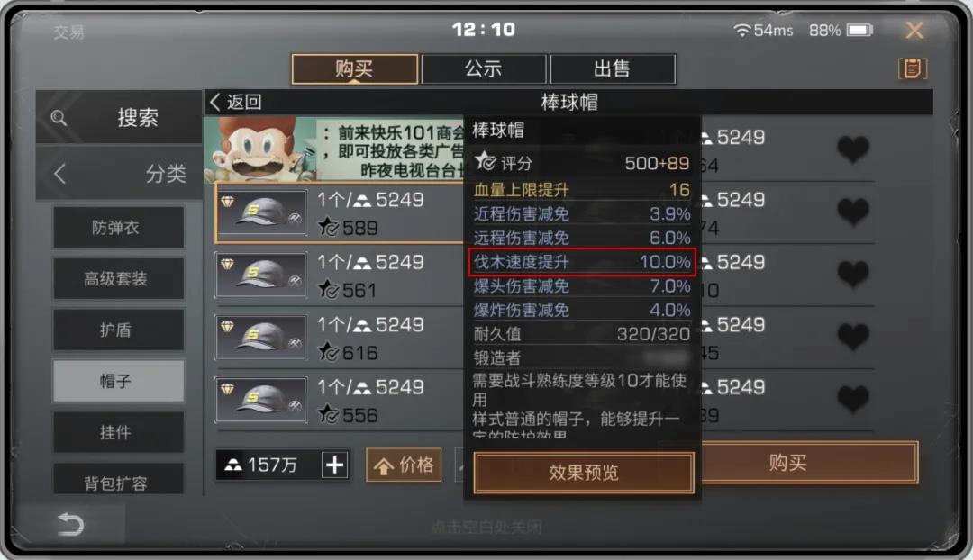Click the baseball cap thumbnail rated 561

[x=262, y=275]
